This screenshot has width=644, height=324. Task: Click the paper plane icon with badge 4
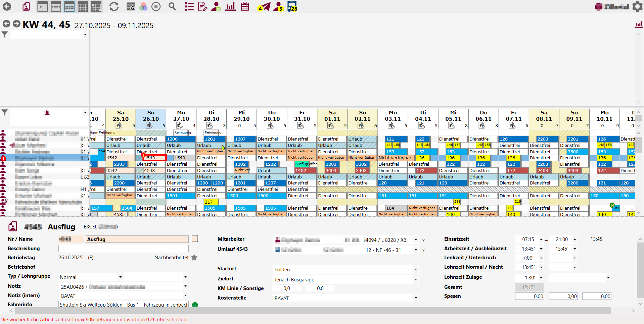(264, 7)
